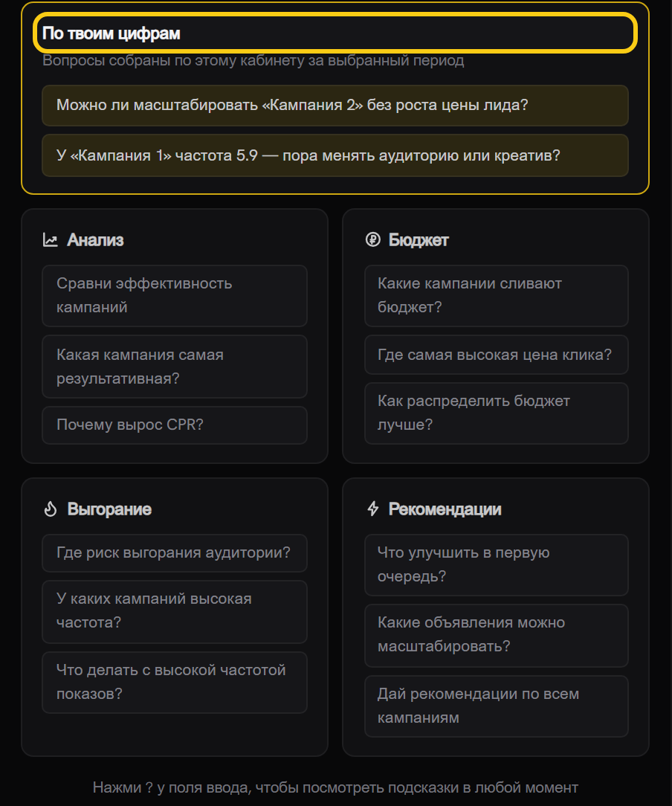Ask «Дай рекомендации по всем кампаниям»

click(x=497, y=706)
